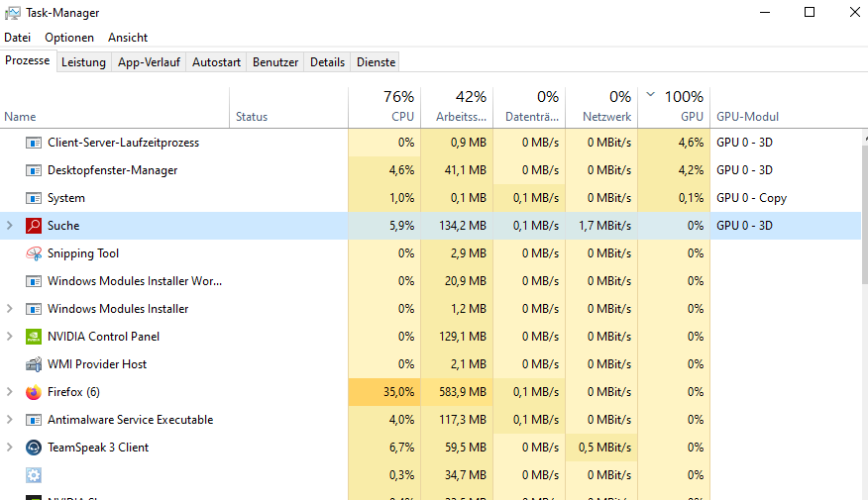Open the Optionen menu
The height and width of the screenshot is (500, 868).
pos(69,38)
